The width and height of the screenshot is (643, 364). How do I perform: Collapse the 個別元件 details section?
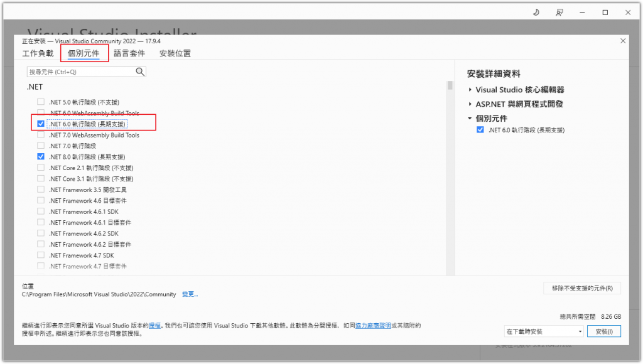[x=470, y=118]
